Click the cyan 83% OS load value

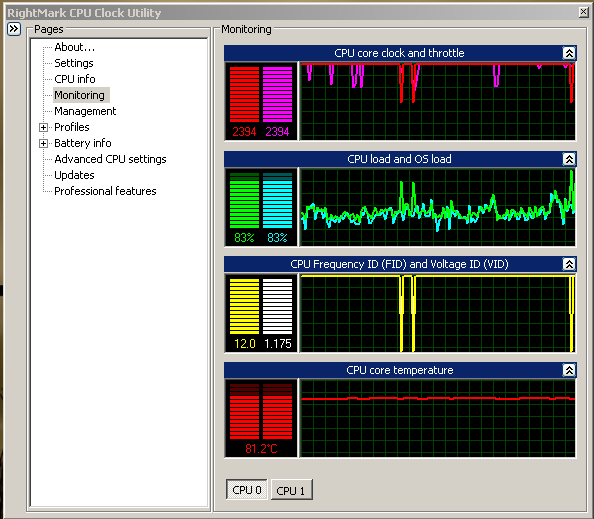(277, 238)
